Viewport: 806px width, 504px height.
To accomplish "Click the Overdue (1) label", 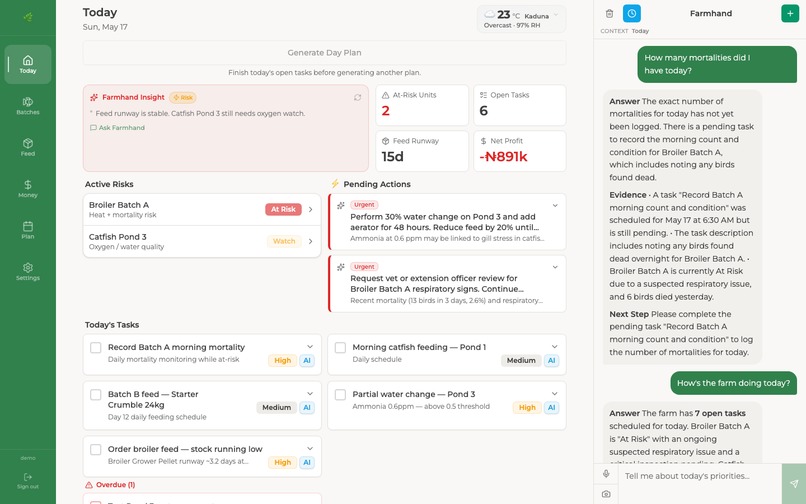I will [x=115, y=485].
